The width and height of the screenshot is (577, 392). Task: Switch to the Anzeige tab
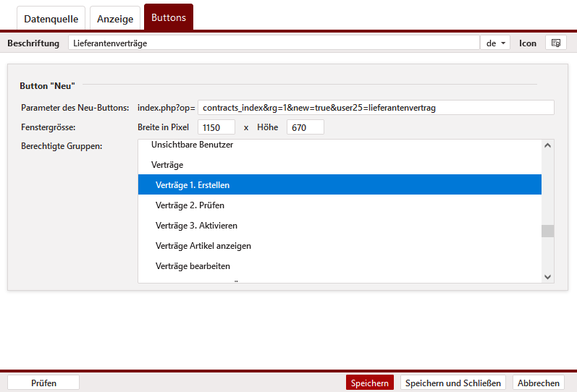click(x=115, y=19)
